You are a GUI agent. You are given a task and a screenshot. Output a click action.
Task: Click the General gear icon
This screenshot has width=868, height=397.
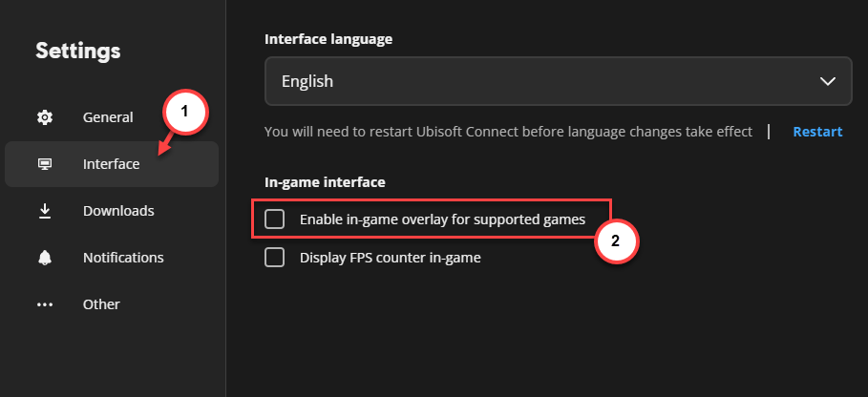(45, 117)
